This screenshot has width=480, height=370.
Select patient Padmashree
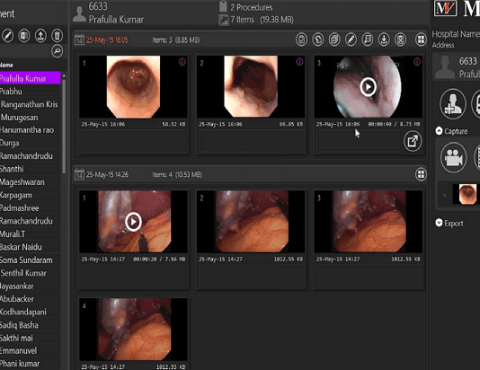click(x=30, y=208)
